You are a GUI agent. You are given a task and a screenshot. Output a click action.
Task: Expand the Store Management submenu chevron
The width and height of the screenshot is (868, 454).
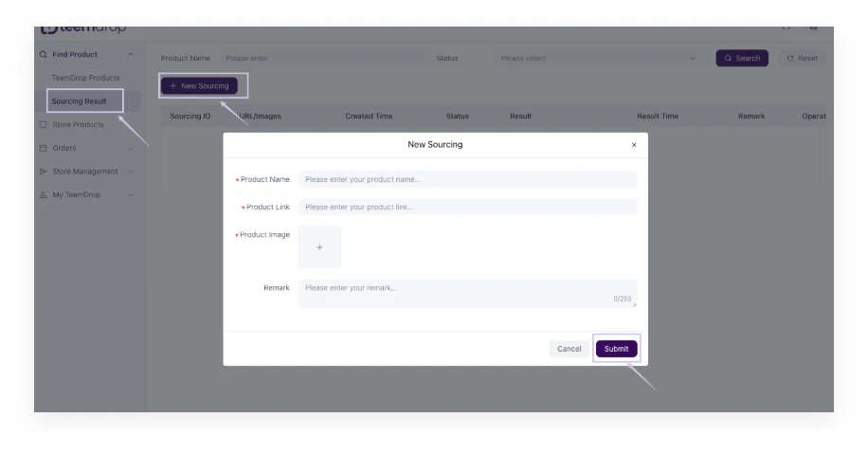coord(131,172)
